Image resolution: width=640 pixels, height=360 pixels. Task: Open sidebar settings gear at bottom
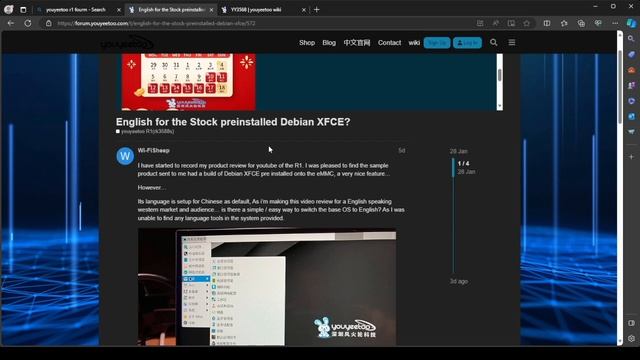click(631, 338)
